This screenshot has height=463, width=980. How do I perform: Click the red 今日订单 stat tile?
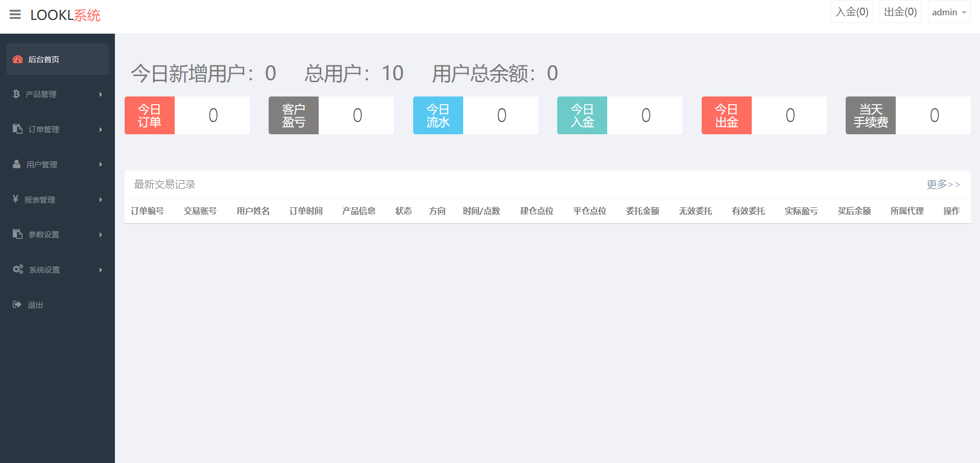[150, 115]
